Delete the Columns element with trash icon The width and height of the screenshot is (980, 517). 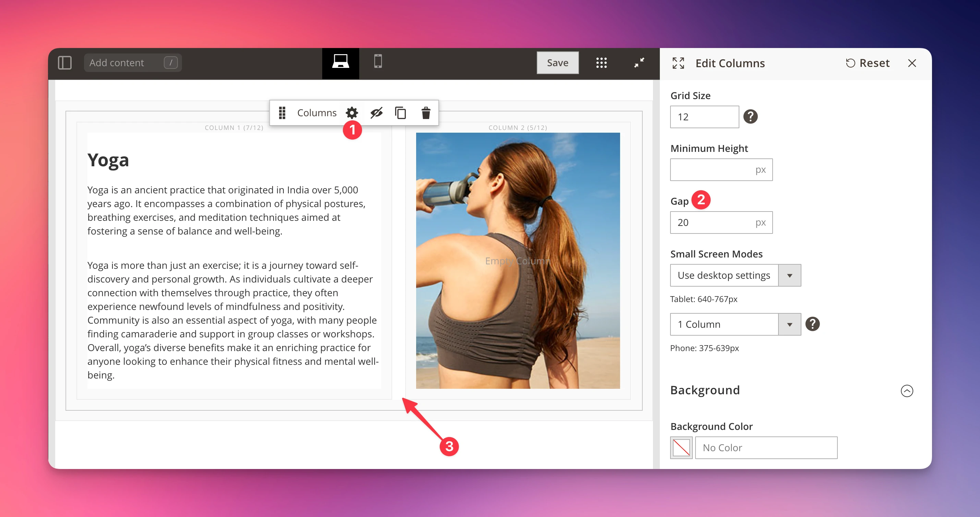pyautogui.click(x=426, y=112)
